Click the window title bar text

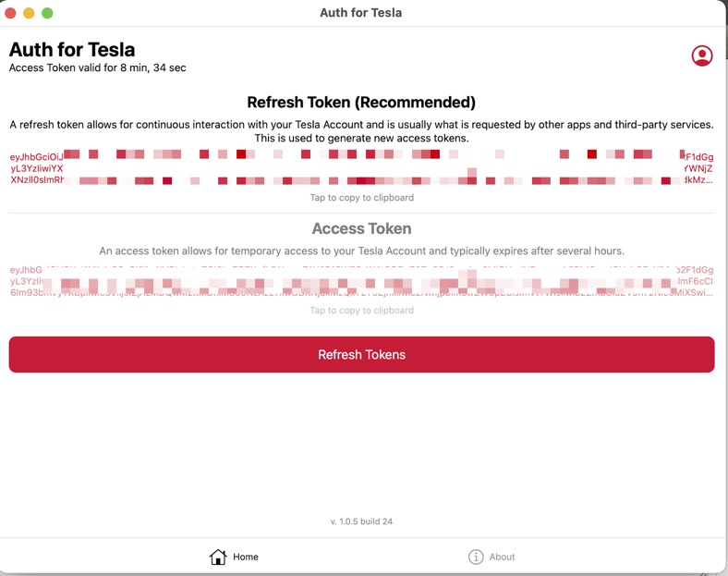tap(360, 13)
